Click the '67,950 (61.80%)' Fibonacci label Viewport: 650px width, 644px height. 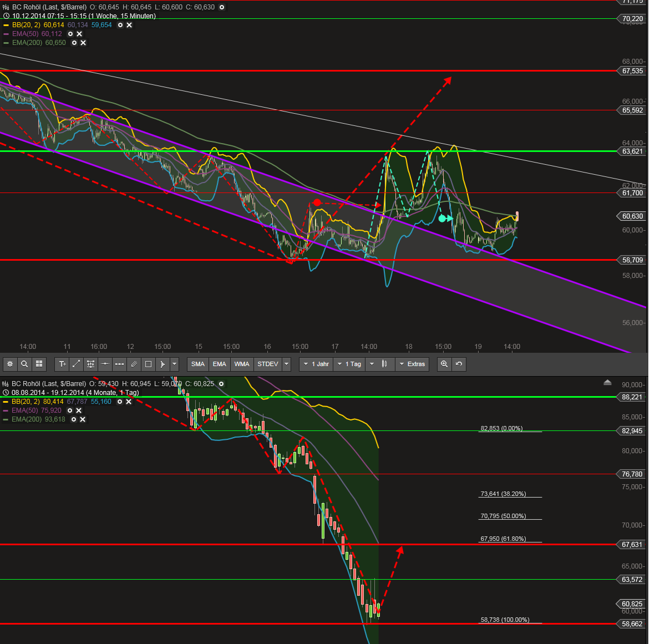tap(503, 539)
